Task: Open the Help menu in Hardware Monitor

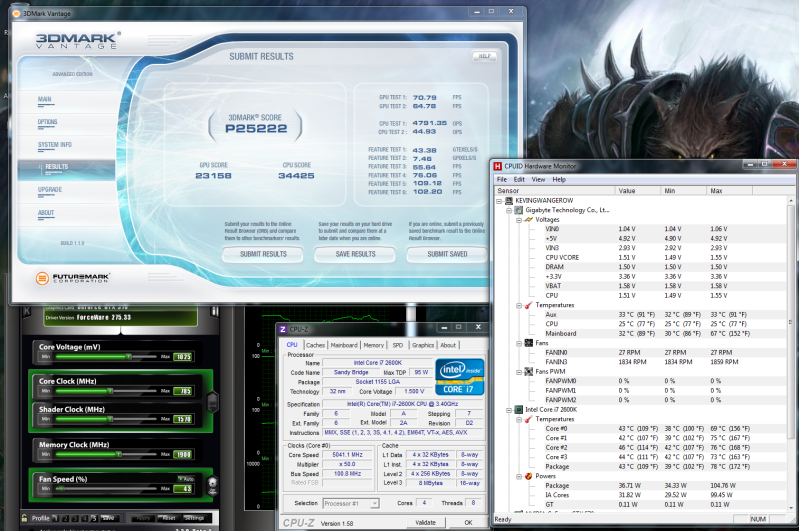Action: tap(559, 179)
